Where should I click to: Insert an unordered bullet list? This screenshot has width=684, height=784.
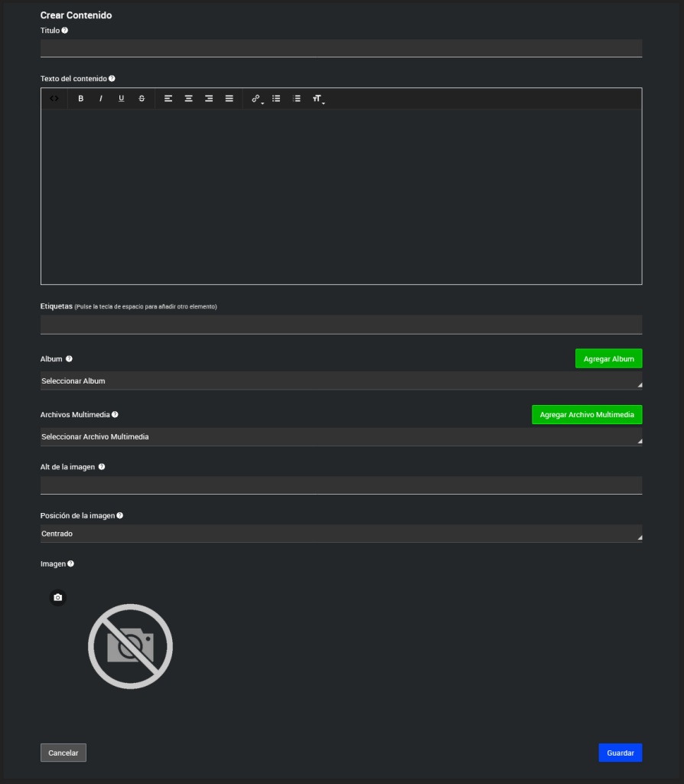pos(276,99)
